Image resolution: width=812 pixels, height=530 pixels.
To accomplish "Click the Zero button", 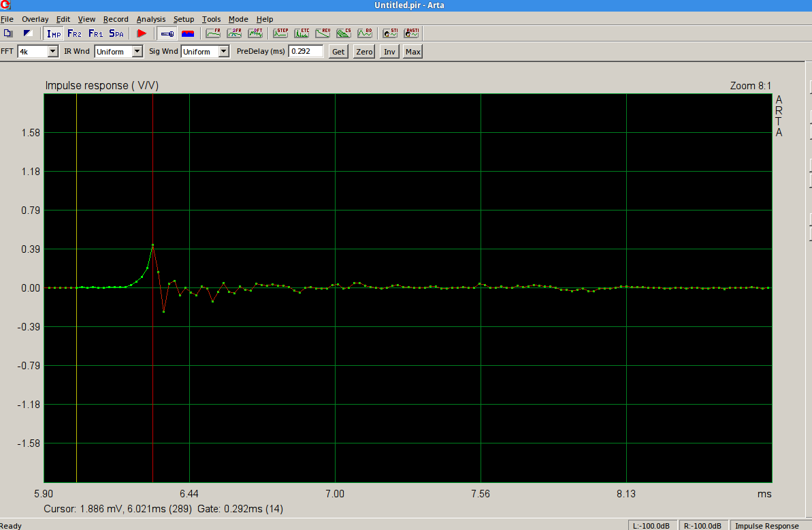I will (x=364, y=51).
